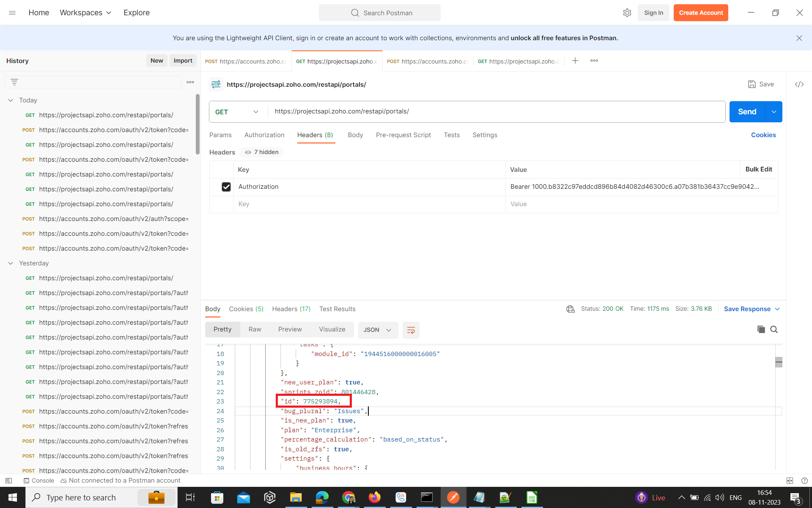812x508 pixels.
Task: Copy response body using the copy icon
Action: click(x=761, y=329)
